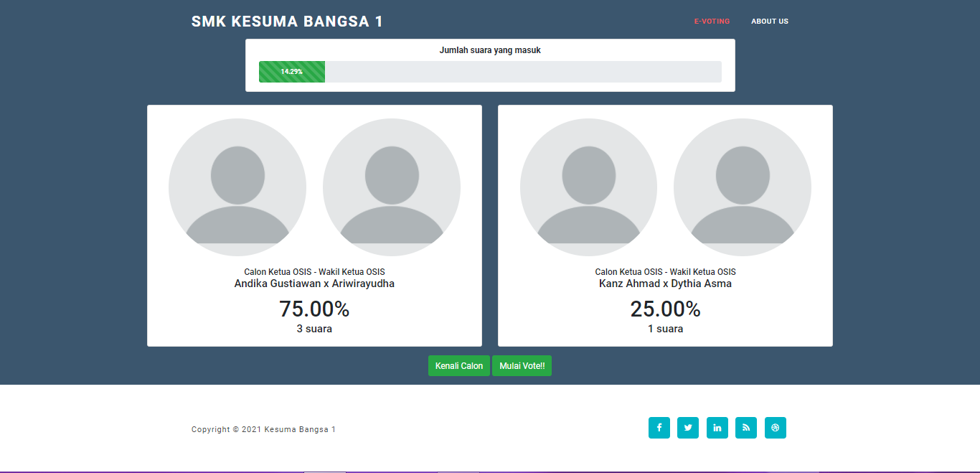Click second avatar in Kanz Ahmad card
Screen dimensions: 980x473
[x=743, y=187]
